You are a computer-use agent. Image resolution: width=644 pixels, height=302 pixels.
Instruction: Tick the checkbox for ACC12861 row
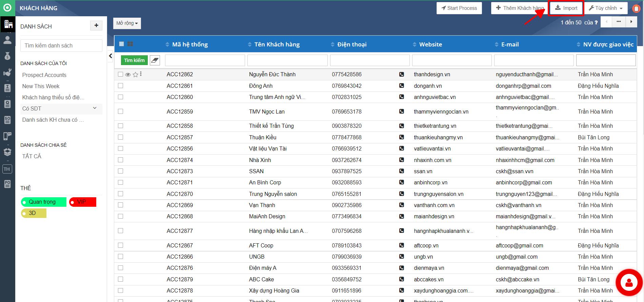120,86
